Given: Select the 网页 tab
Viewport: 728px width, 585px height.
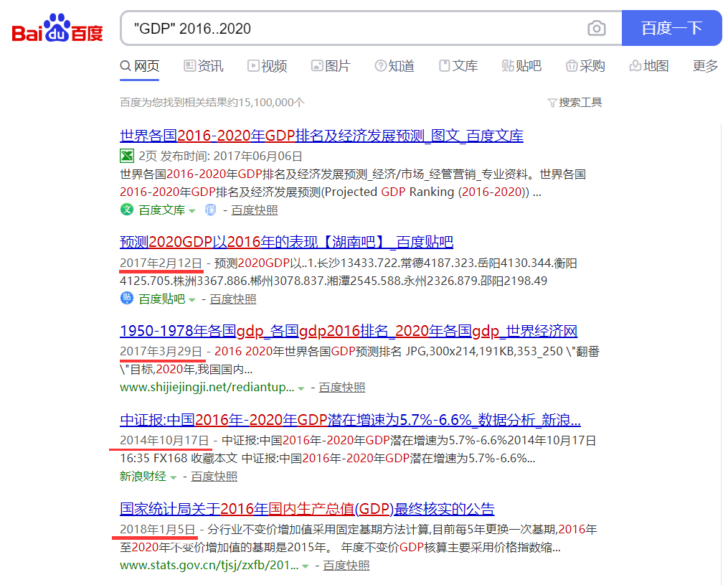Looking at the screenshot, I should 140,66.
